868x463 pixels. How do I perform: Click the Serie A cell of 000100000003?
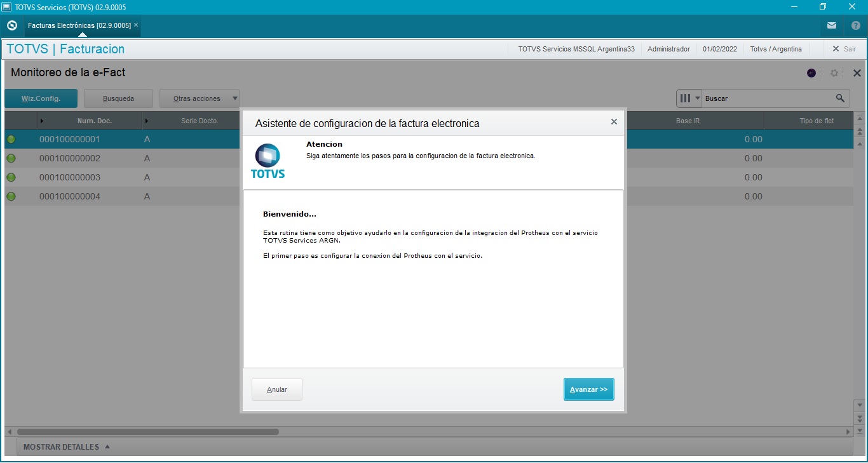[x=147, y=177]
